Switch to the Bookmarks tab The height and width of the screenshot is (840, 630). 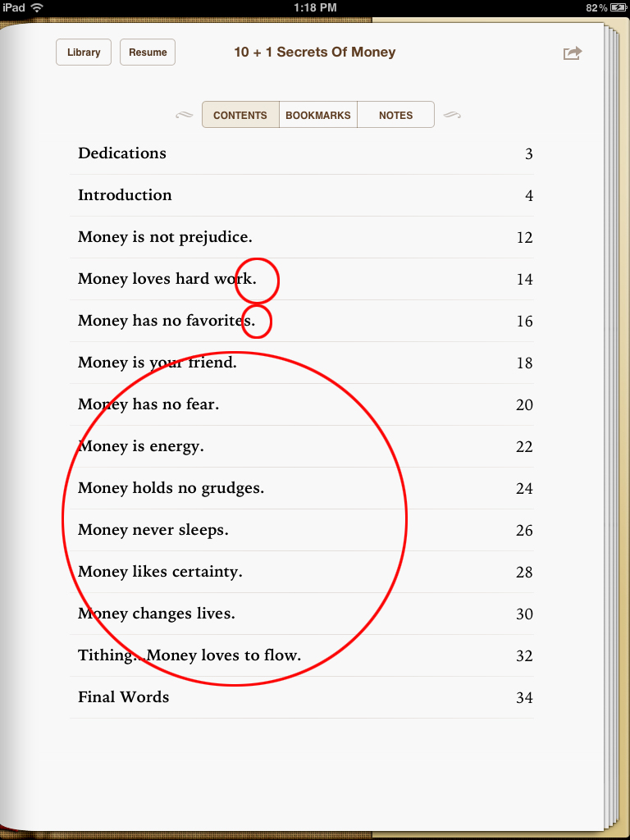[318, 115]
